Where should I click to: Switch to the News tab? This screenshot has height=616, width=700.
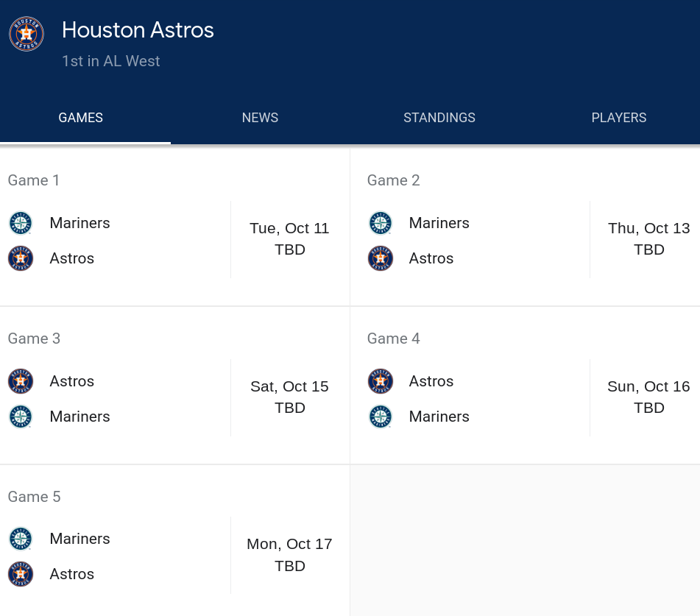click(x=260, y=118)
